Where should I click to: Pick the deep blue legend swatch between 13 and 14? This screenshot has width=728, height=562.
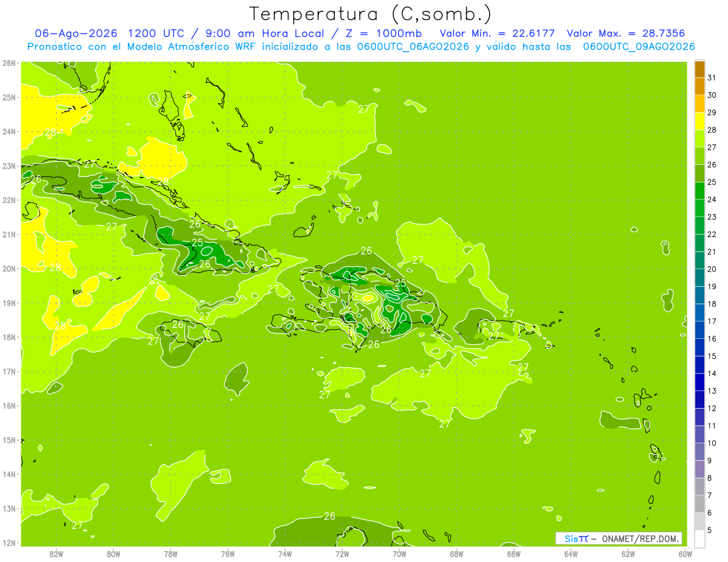(699, 382)
